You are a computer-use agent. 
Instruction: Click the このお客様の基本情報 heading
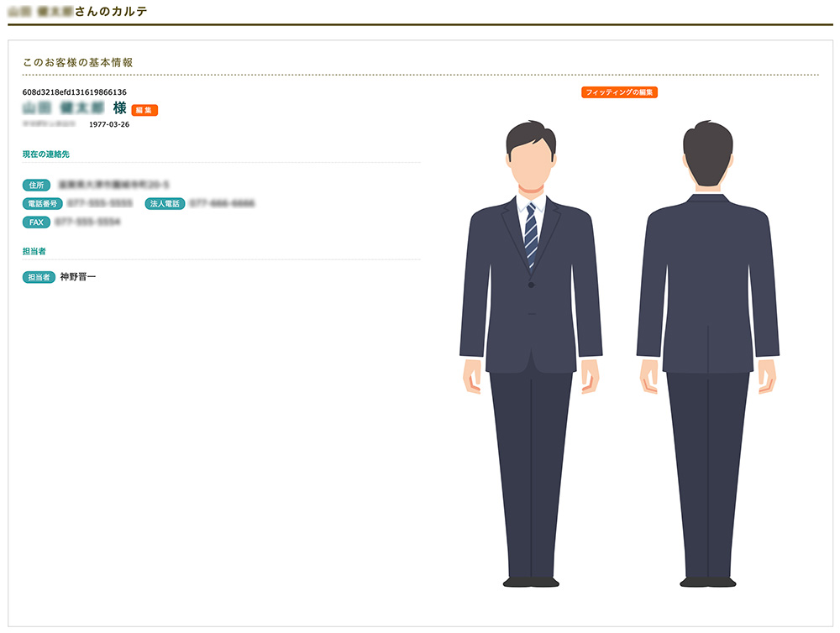point(77,63)
